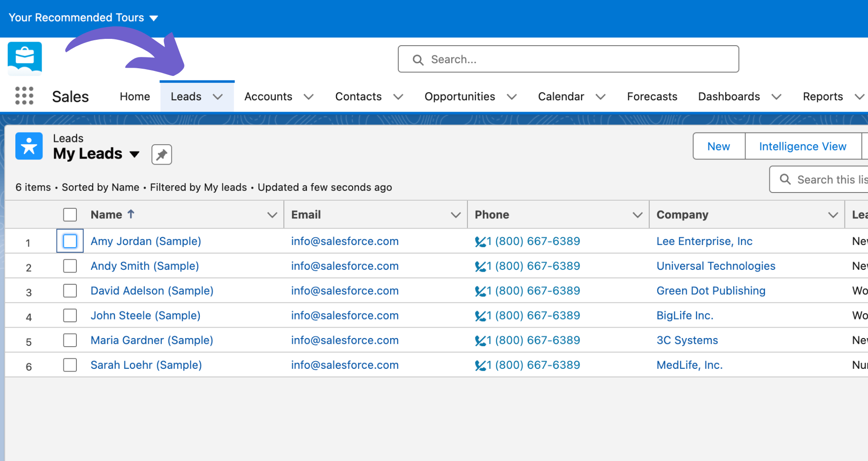Expand the Accounts tab dropdown chevron
This screenshot has height=461, width=868.
click(x=309, y=97)
